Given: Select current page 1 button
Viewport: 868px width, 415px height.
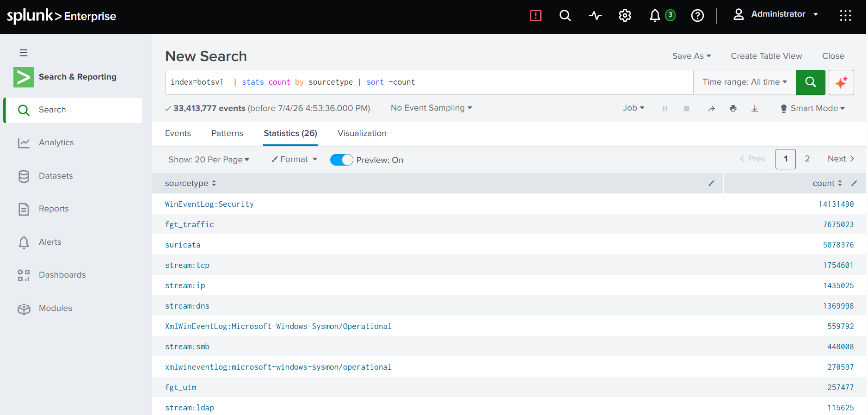Looking at the screenshot, I should pos(786,159).
